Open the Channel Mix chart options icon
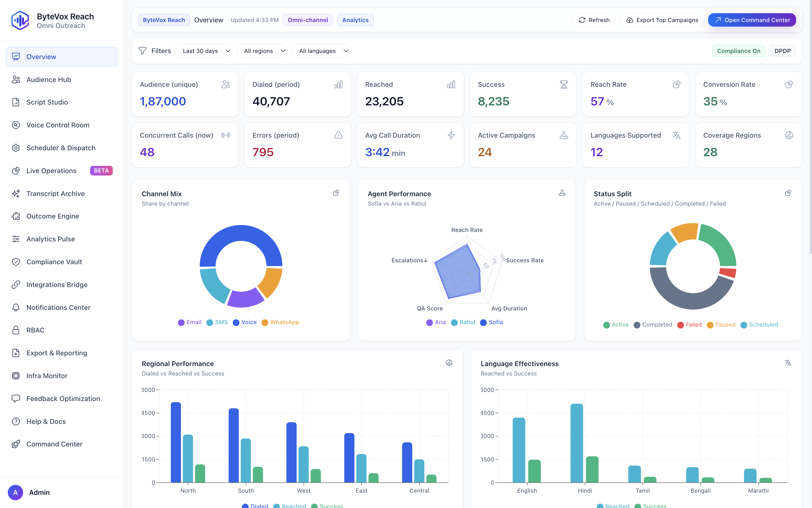This screenshot has height=508, width=812. pyautogui.click(x=336, y=193)
